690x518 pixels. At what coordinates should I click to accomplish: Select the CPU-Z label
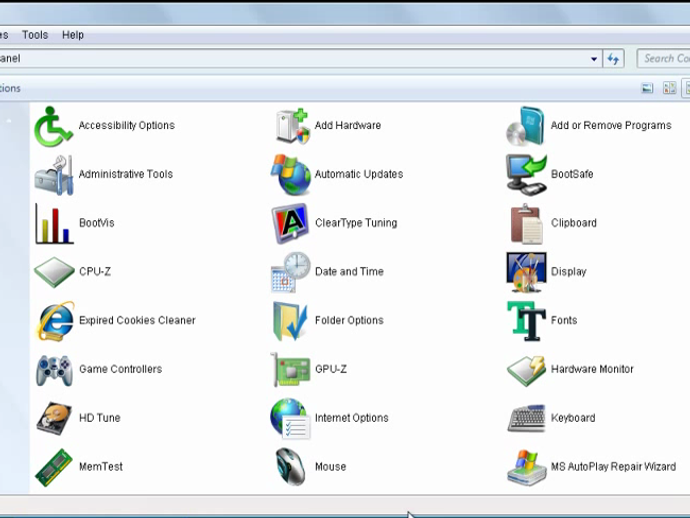click(95, 272)
